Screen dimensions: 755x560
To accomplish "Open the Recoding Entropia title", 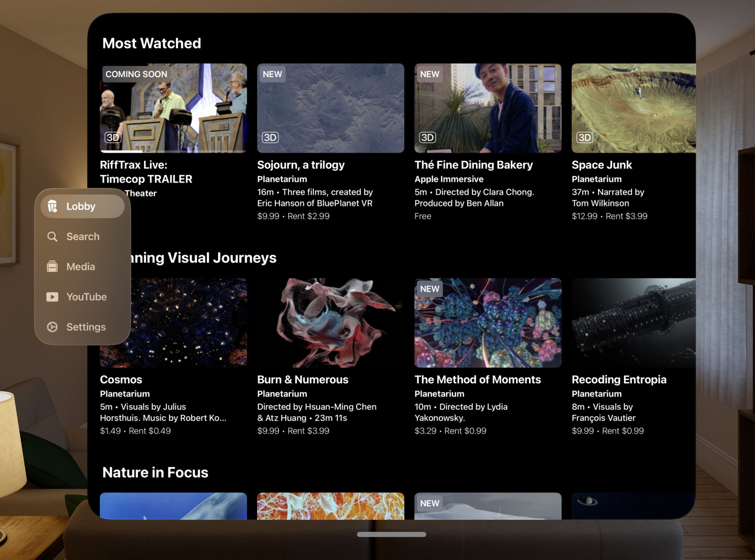I will click(619, 379).
